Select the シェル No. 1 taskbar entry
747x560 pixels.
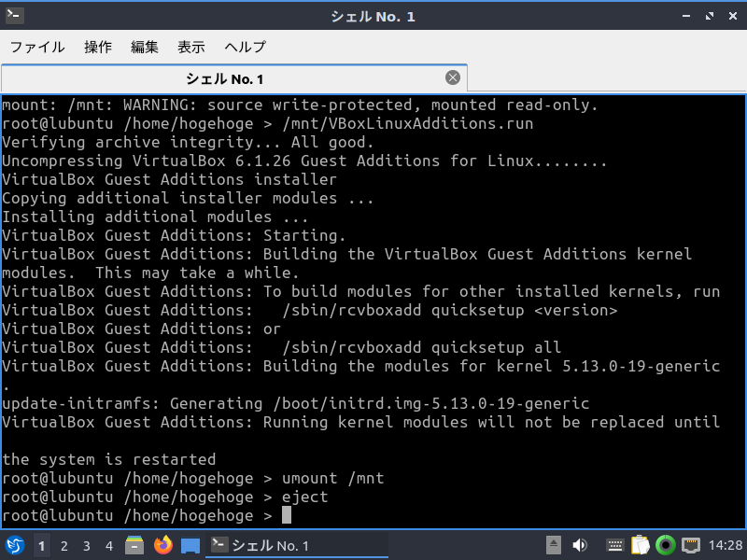click(x=297, y=546)
